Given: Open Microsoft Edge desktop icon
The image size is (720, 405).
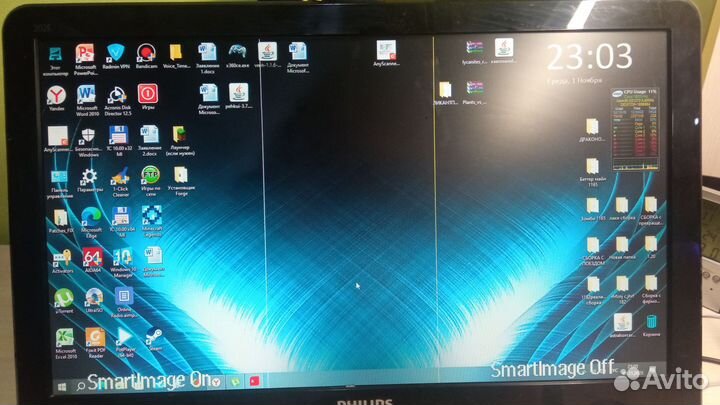Looking at the screenshot, I should coord(91,216).
